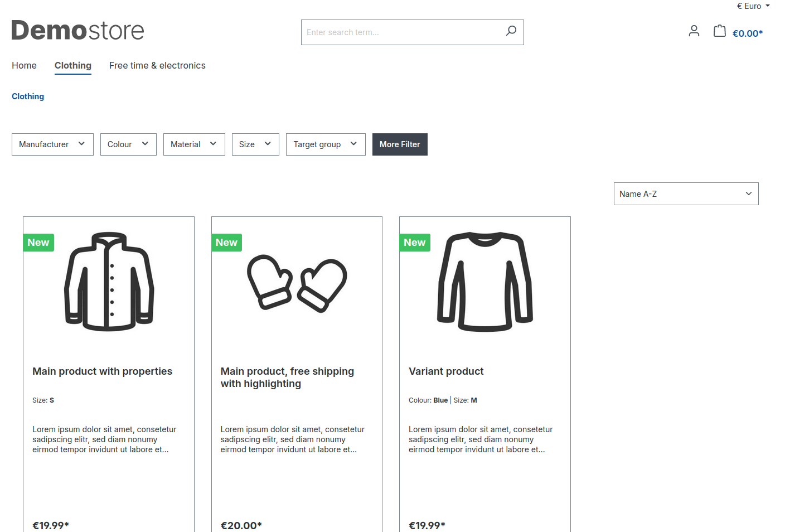Click the New badge on the sweater card
Viewport: 785px width, 532px height.
tap(415, 243)
